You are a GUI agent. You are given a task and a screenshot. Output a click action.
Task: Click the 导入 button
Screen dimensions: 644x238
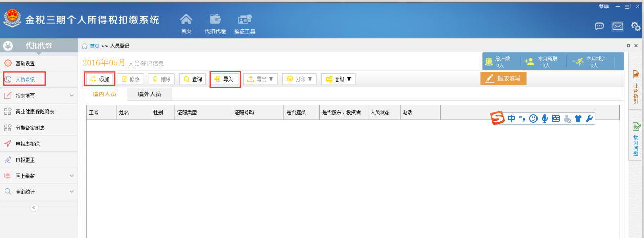coord(225,79)
